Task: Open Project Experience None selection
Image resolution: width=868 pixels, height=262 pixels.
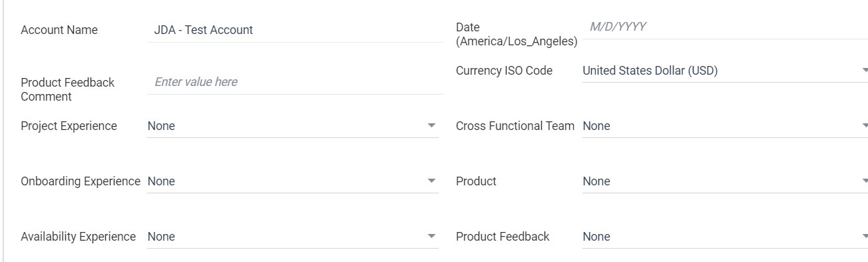Action: pos(293,126)
